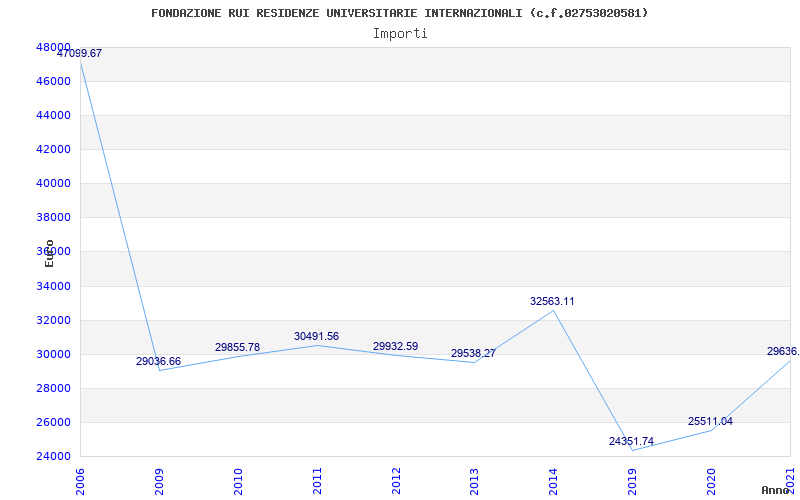Screen dimensions: 800x500
Task: Click y-axis tick 48000
Action: 53,47
